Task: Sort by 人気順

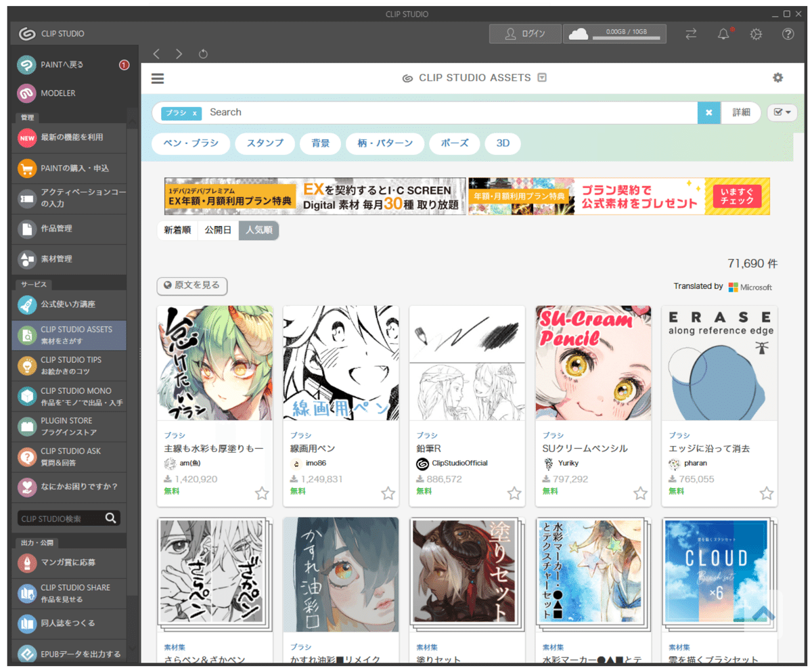Action: coord(258,230)
